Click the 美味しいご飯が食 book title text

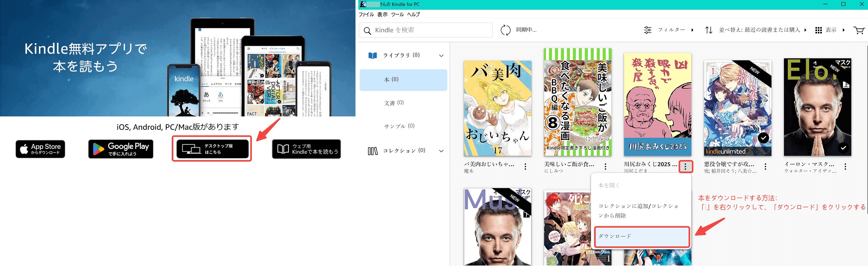click(569, 164)
